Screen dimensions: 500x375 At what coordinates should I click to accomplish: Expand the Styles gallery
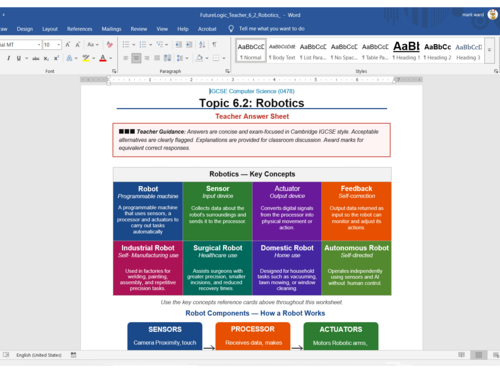(x=489, y=50)
